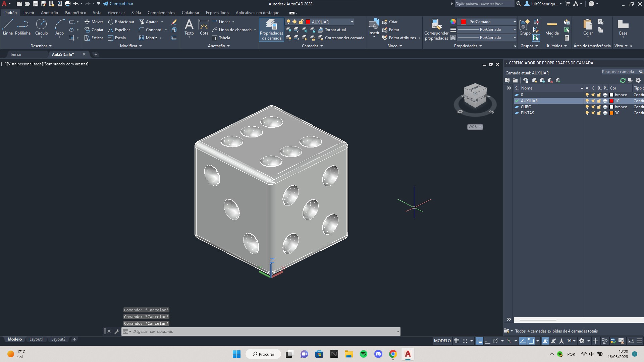Switch to Layout1 tab
Screen dimensions: 644x362
[36, 339]
